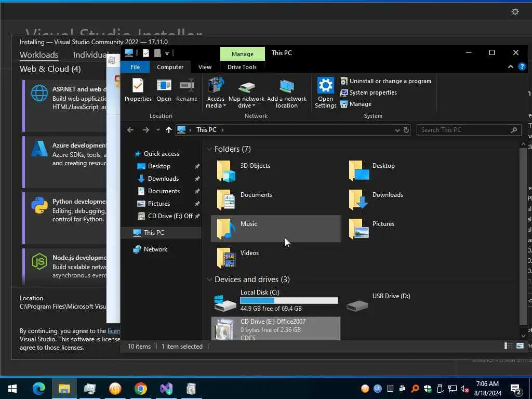
Task: Click the Windows Start button
Action: tap(12, 389)
